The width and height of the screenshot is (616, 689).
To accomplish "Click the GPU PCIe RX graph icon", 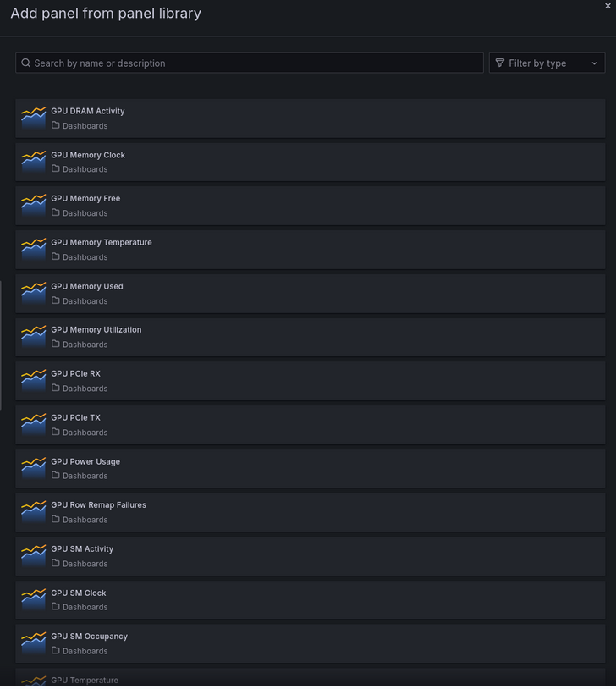I will pyautogui.click(x=33, y=380).
